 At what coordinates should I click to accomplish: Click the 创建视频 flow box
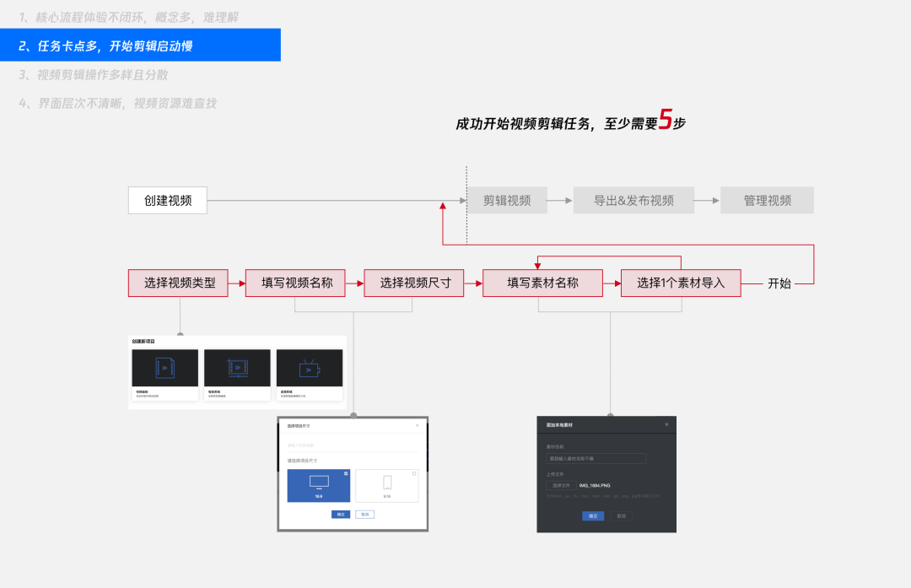(x=167, y=201)
